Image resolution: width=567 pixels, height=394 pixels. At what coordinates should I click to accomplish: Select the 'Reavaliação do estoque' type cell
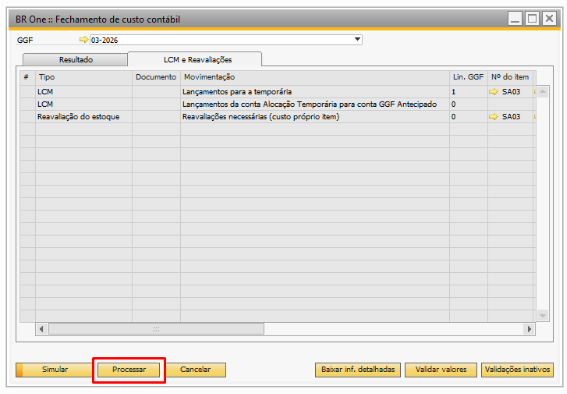click(84, 117)
